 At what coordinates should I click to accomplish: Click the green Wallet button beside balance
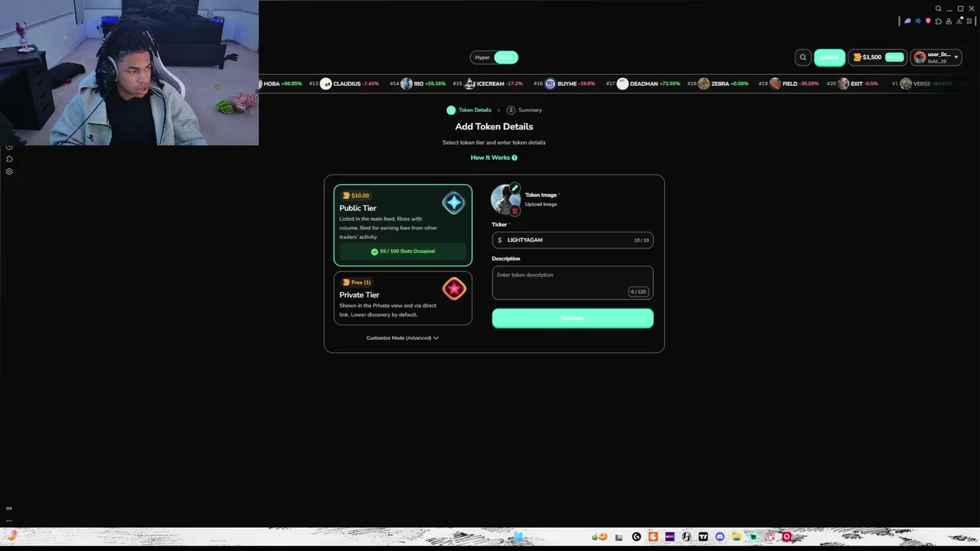coord(894,57)
